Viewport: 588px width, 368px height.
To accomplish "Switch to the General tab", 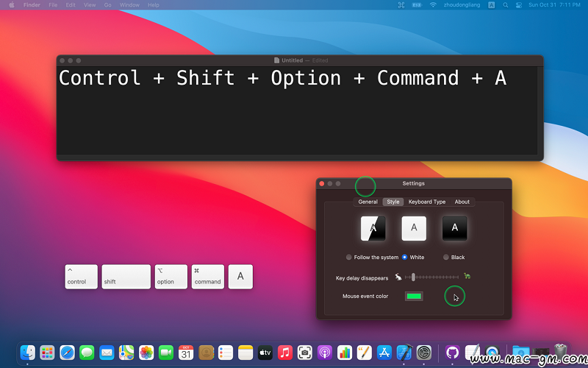I will (368, 202).
